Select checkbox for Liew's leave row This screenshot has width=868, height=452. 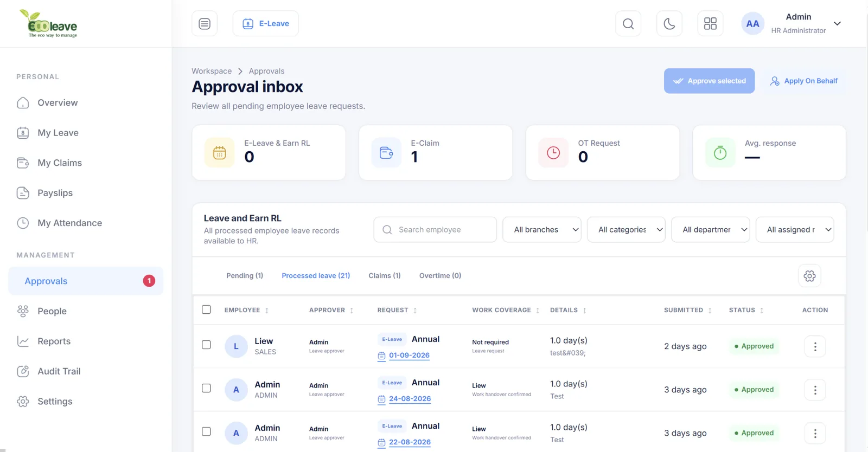(206, 345)
